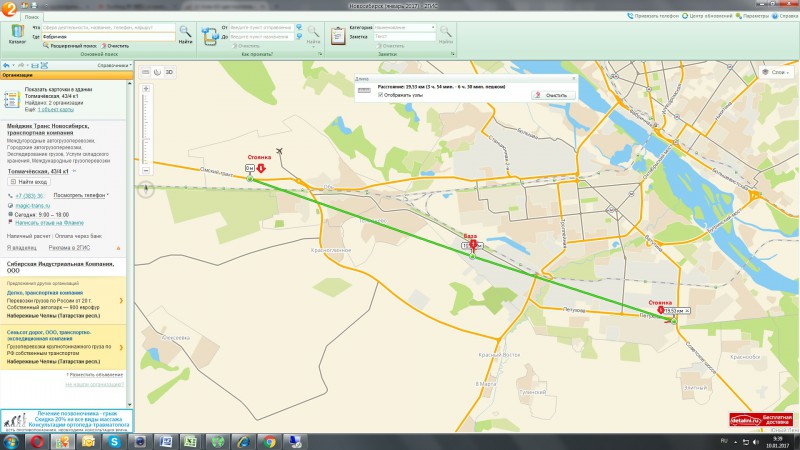The width and height of the screenshot is (800, 450).
Task: Select the Поиск ribbon tab
Action: [x=32, y=18]
